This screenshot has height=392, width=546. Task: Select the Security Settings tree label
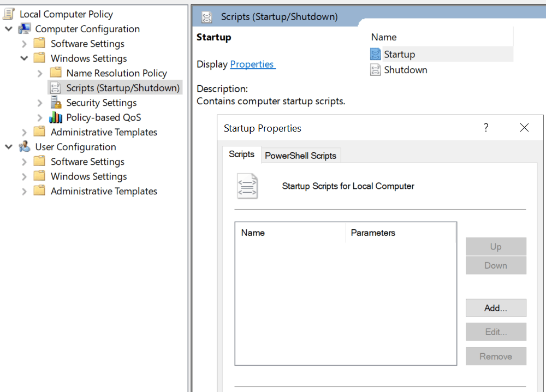pyautogui.click(x=102, y=103)
